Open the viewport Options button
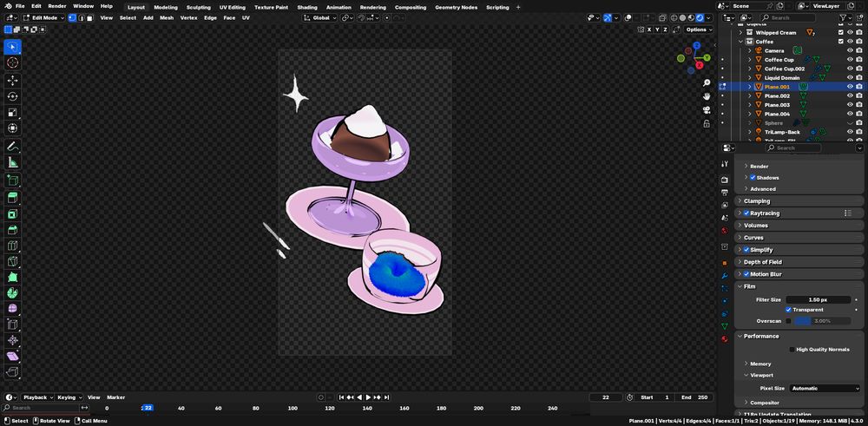Viewport: 868px width, 426px height. pos(698,29)
